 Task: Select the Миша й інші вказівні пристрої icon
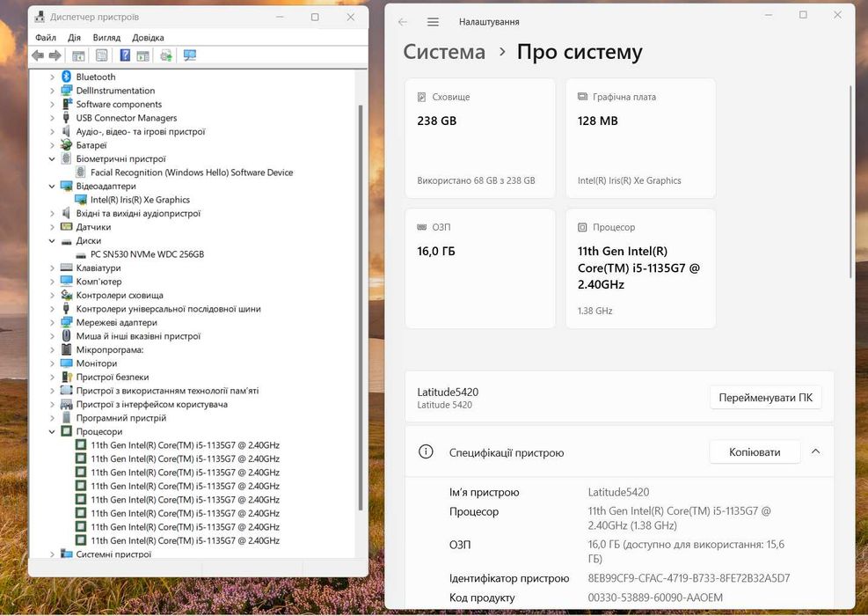(67, 335)
